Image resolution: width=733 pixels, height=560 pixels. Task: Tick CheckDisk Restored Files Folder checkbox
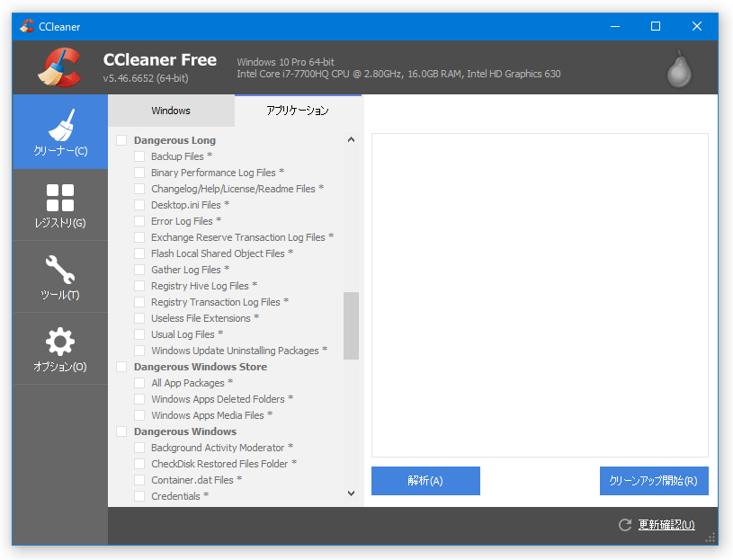point(139,464)
